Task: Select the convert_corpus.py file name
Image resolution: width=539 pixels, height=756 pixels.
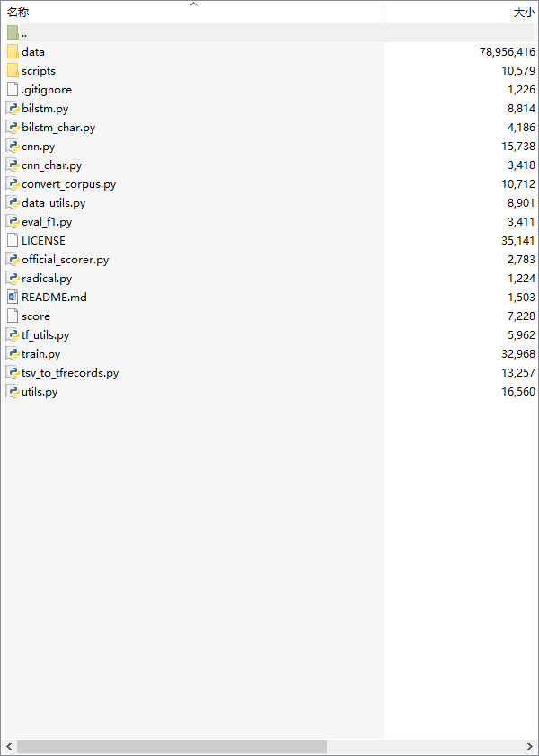Action: pyautogui.click(x=68, y=184)
